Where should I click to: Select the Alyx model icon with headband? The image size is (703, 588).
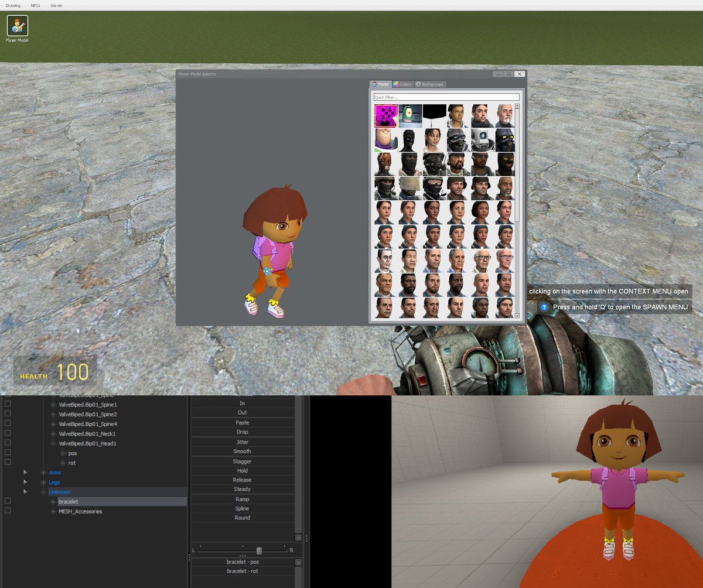point(458,116)
